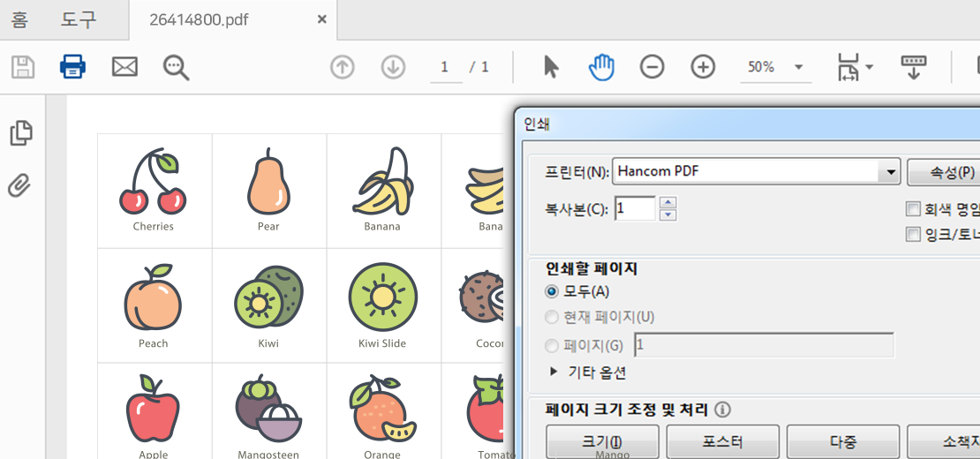
Task: Go to next page down arrow
Action: pos(393,67)
